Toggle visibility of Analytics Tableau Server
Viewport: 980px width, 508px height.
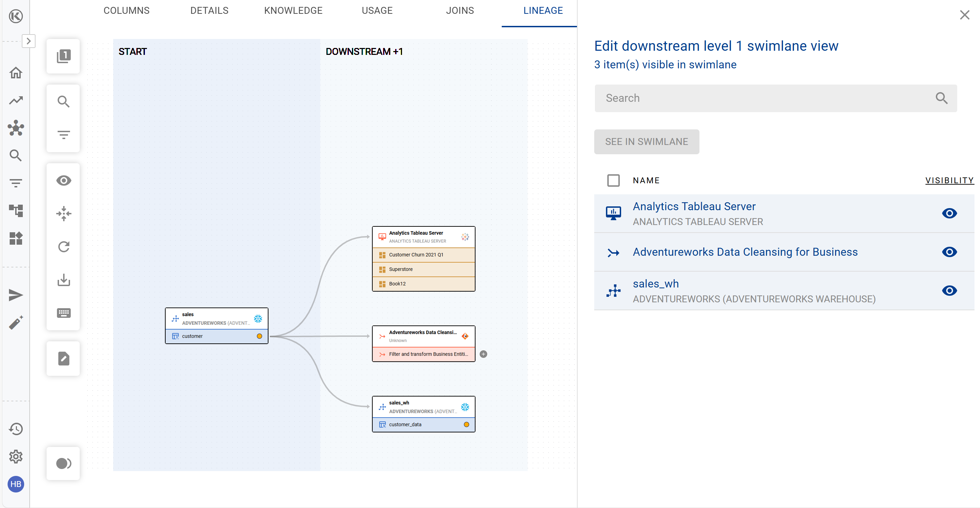tap(949, 213)
